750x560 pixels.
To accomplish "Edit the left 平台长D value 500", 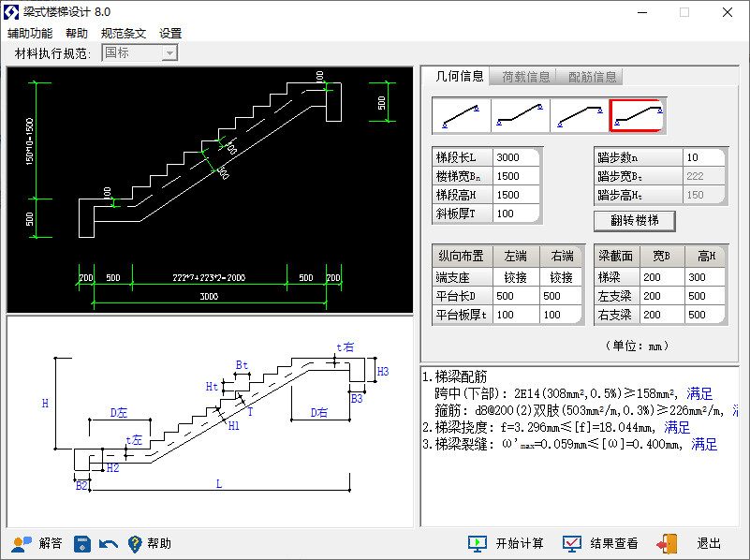I will (516, 296).
